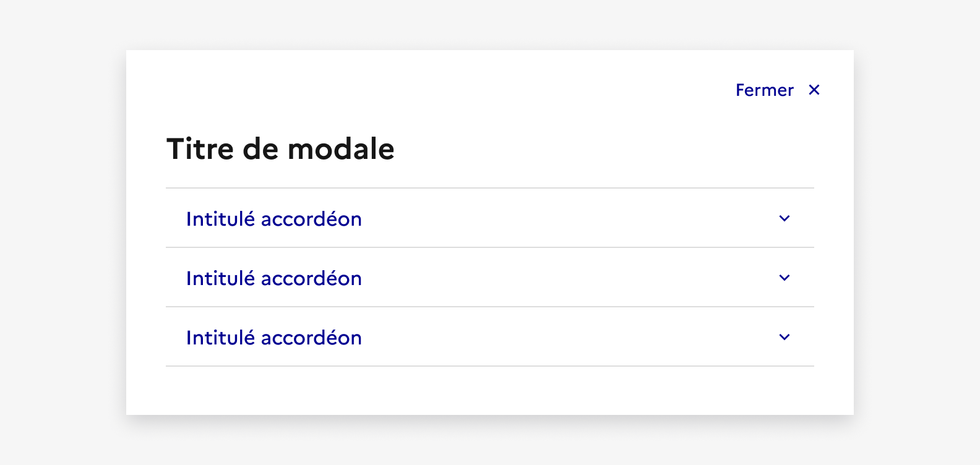Screen dimensions: 980x465
Task: Expand the first accordion using its chevron
Action: tap(784, 218)
